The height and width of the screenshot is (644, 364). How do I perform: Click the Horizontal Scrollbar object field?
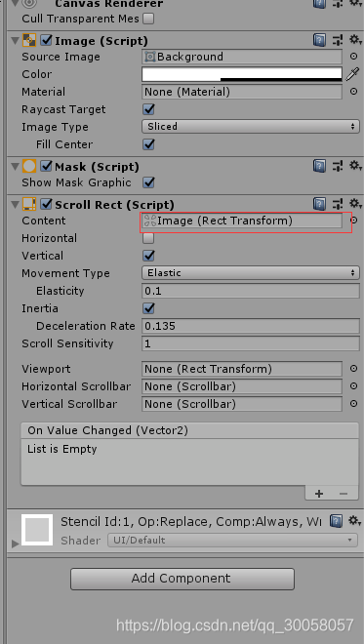point(242,386)
